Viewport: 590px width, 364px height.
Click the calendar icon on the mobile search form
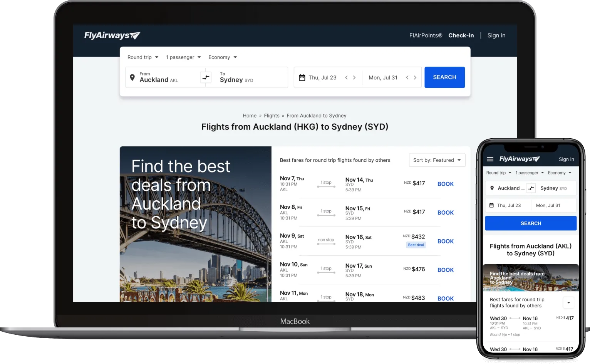point(491,205)
